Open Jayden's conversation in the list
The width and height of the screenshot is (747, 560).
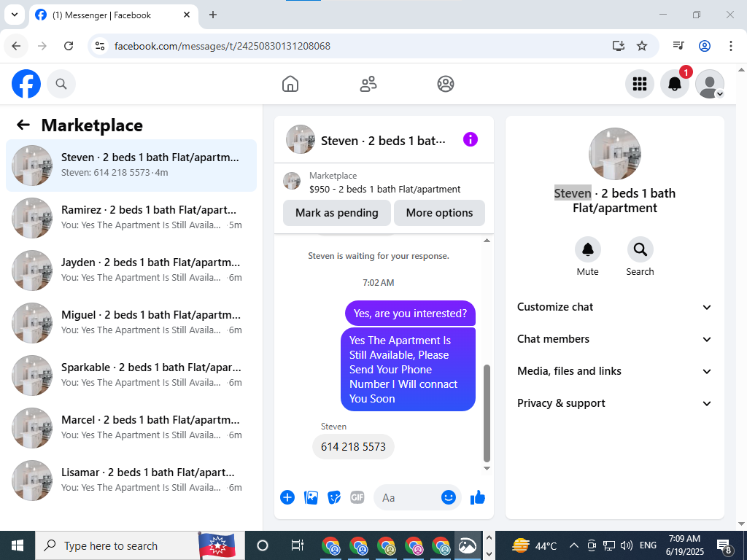click(131, 270)
